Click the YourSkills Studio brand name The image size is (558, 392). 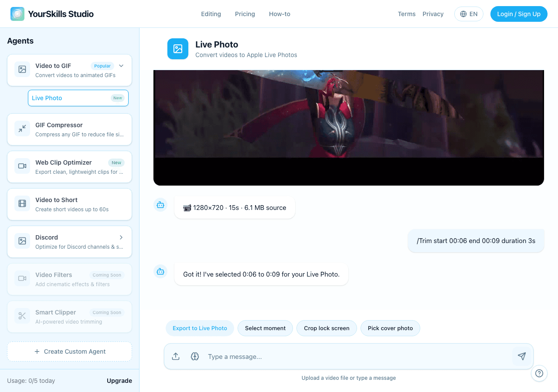coord(61,14)
